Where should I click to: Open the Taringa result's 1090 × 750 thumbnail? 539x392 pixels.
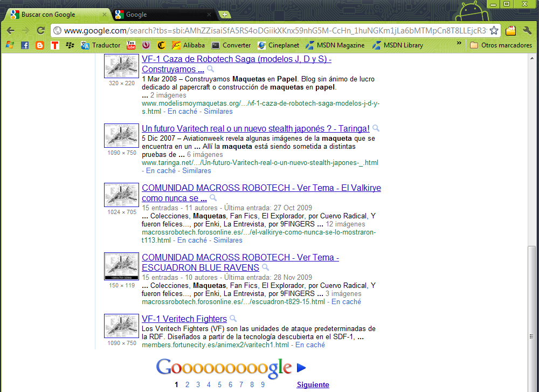coord(121,135)
